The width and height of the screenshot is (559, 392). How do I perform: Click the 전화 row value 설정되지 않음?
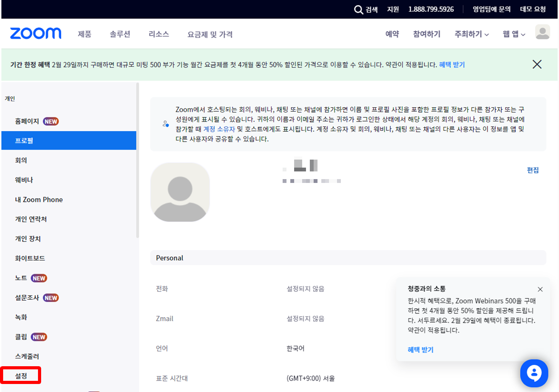coord(306,289)
